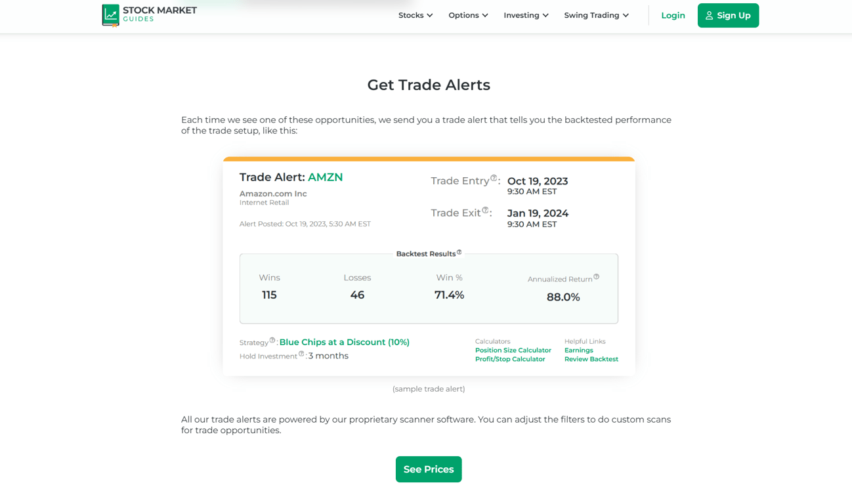The height and width of the screenshot is (504, 852).
Task: Open the Blue Chips at a Discount strategy
Action: point(344,342)
